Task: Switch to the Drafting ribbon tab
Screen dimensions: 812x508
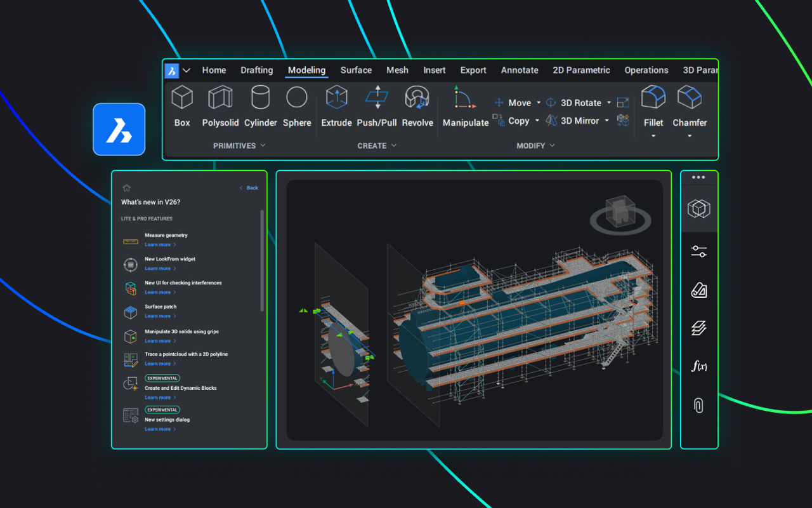Action: 256,70
